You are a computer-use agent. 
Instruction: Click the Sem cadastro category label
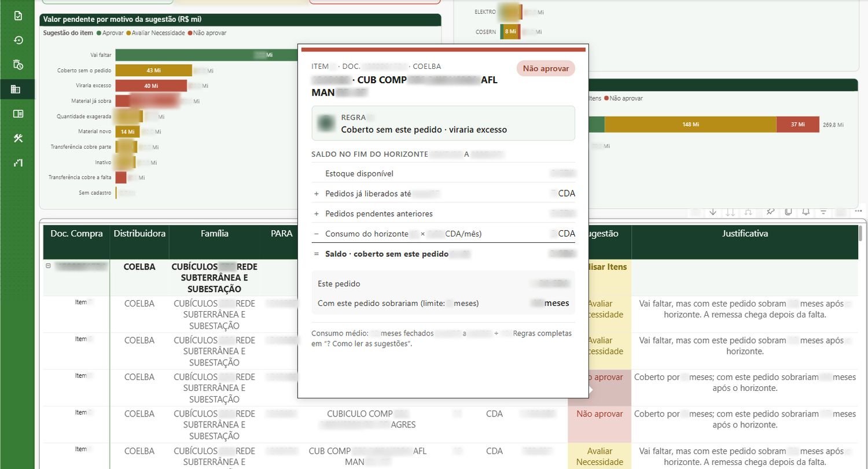coord(95,193)
